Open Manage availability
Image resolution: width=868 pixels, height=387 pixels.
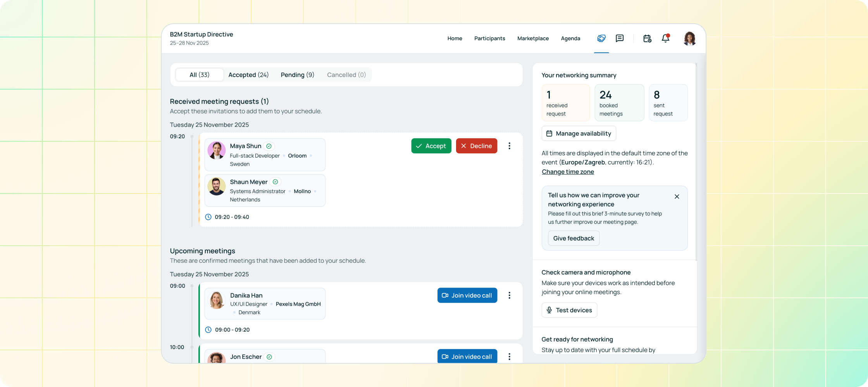579,134
